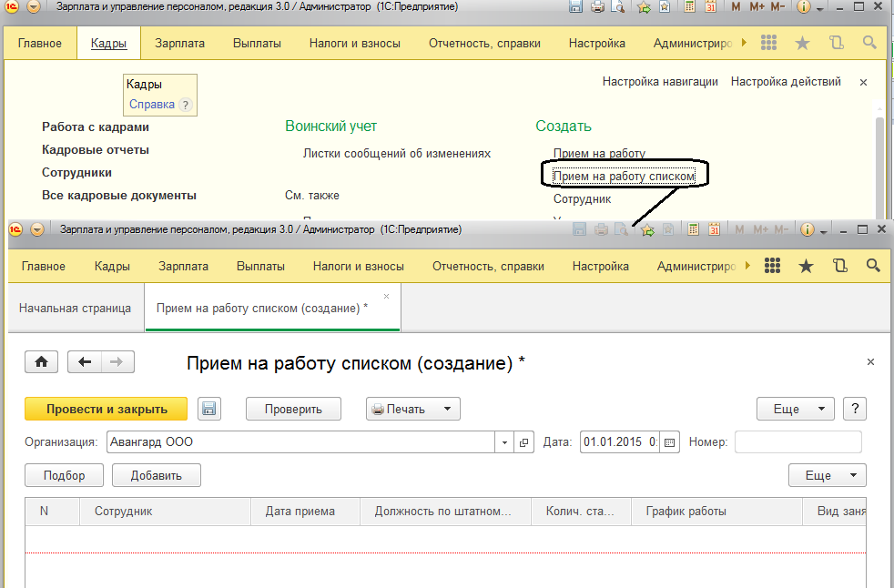Open the Организация dropdown list arrow
Screen dimensions: 894x588
coord(505,443)
